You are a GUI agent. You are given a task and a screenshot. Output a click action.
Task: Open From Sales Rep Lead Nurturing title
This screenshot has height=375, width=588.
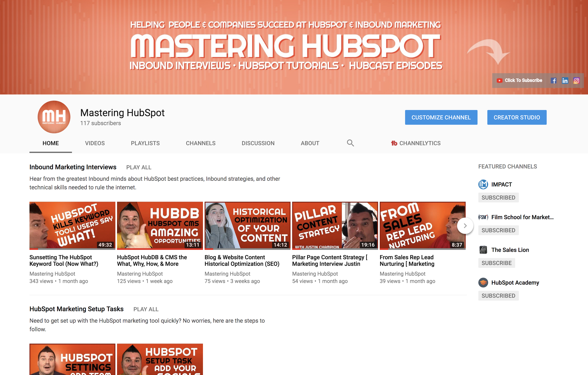click(x=407, y=260)
